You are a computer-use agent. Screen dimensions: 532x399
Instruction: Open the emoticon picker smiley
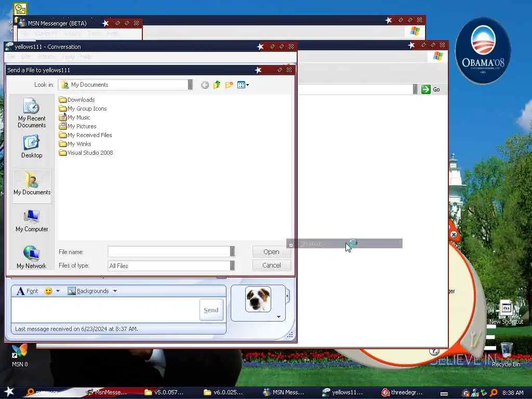point(48,291)
